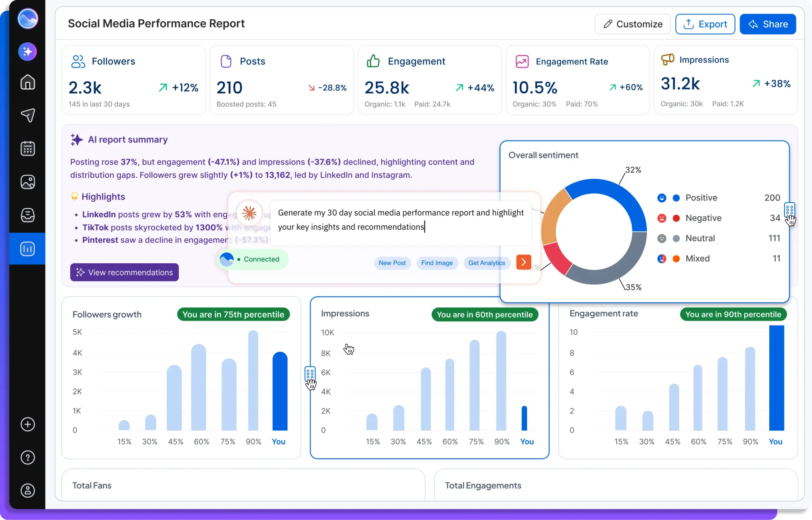Open the inbox messages sidebar icon
The height and width of the screenshot is (520, 812).
coord(28,215)
